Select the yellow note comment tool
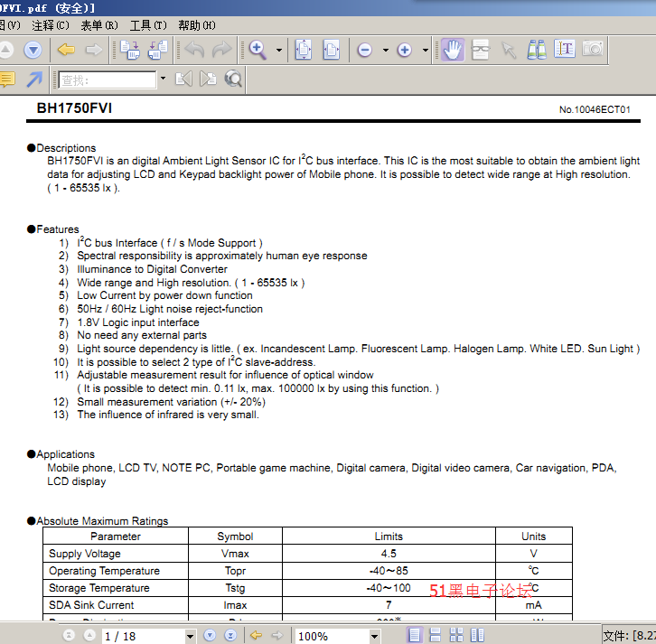 (x=7, y=79)
